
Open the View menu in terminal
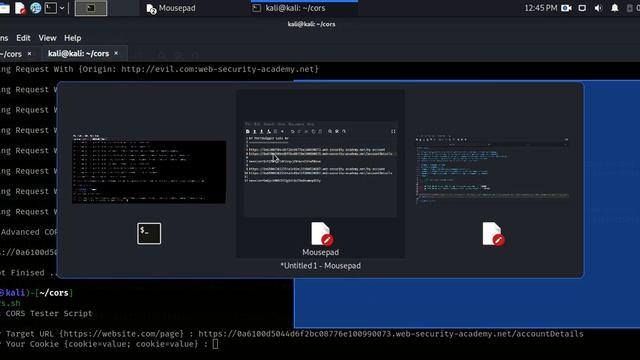[47, 38]
